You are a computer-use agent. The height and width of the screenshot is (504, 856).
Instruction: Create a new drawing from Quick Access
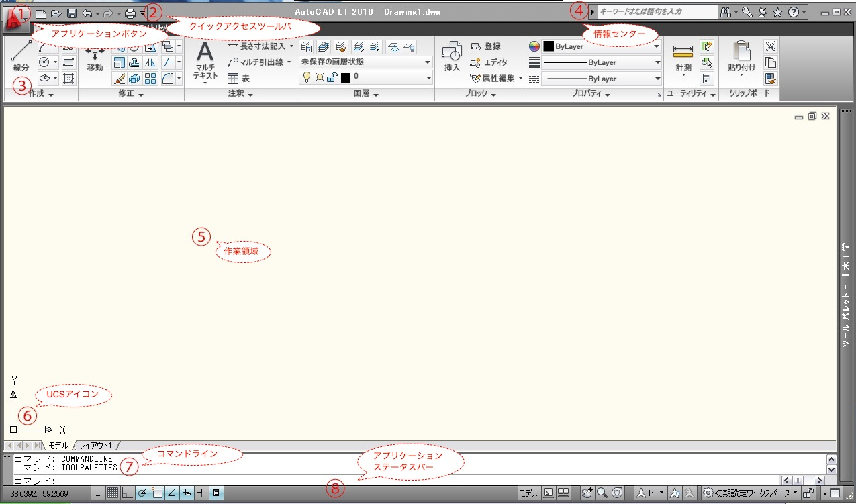click(41, 13)
